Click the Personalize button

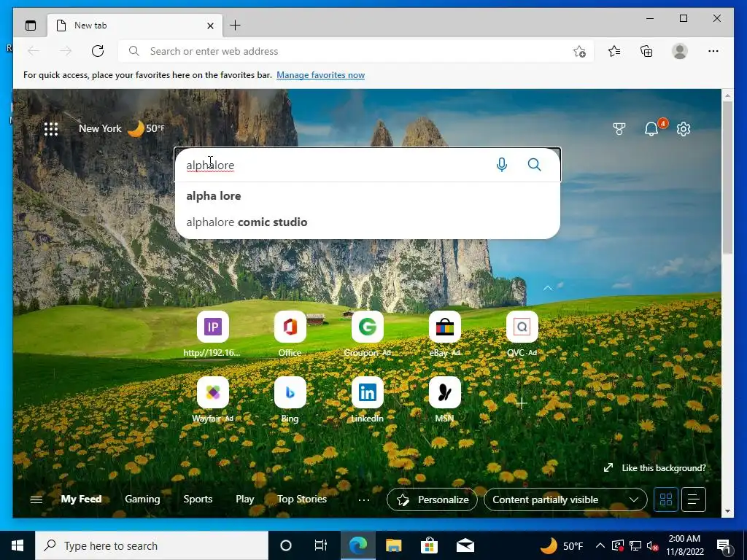point(432,499)
